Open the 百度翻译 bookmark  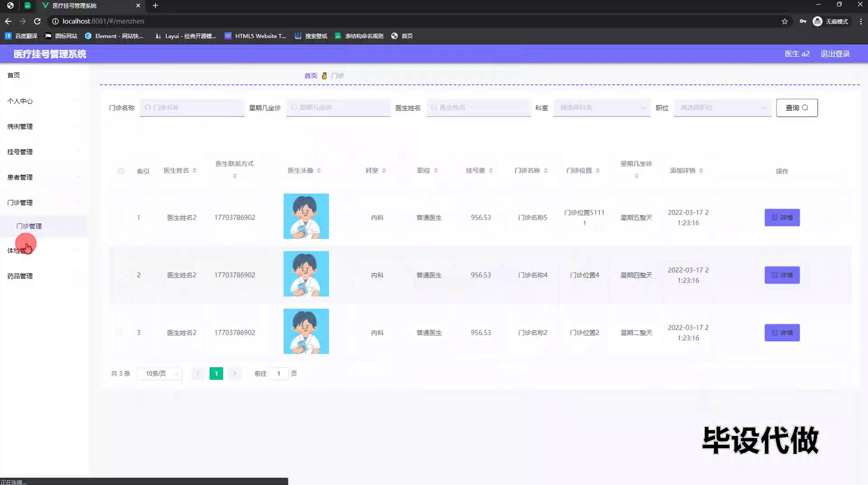(x=21, y=36)
